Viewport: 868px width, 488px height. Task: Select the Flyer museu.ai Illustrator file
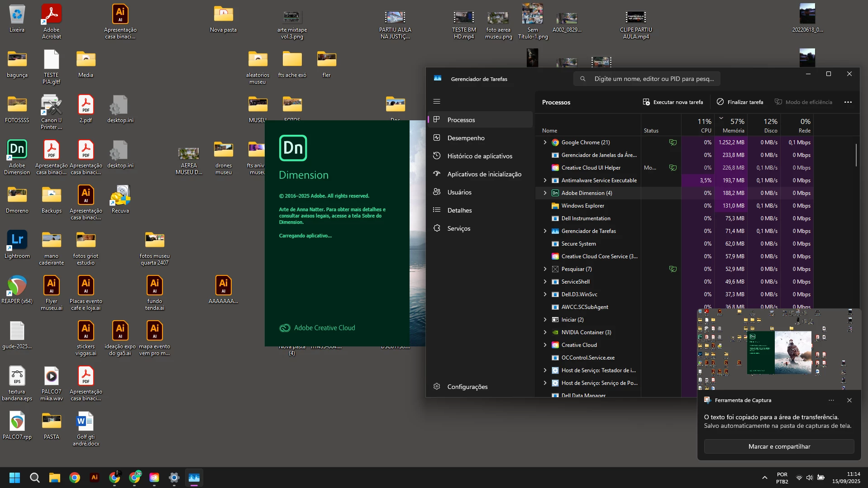point(52,293)
